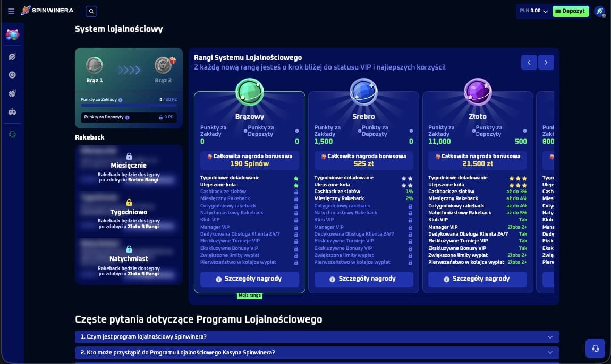Open games via the gamepad sidebar icon

click(12, 111)
